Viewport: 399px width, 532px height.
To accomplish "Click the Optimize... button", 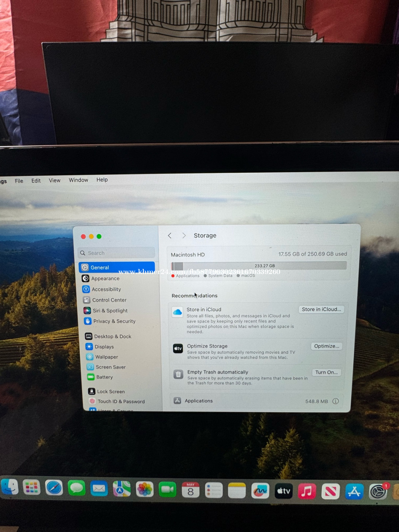I will coord(326,346).
